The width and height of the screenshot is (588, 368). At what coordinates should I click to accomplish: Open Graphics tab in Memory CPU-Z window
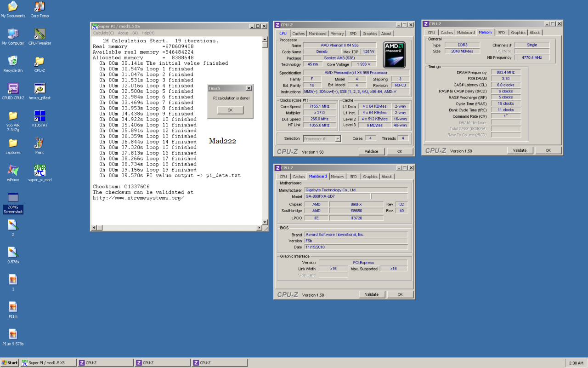518,33
